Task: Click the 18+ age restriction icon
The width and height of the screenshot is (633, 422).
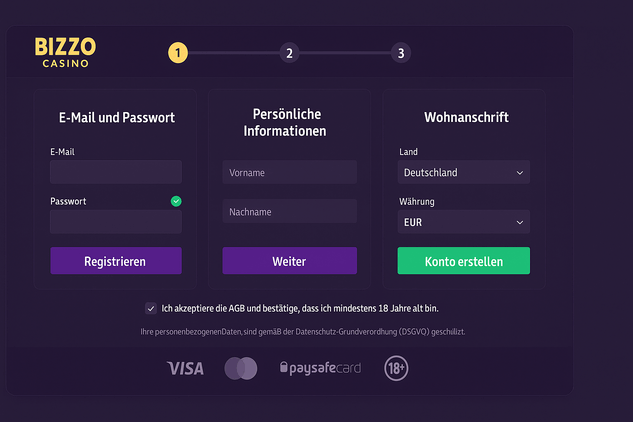Action: click(x=396, y=368)
